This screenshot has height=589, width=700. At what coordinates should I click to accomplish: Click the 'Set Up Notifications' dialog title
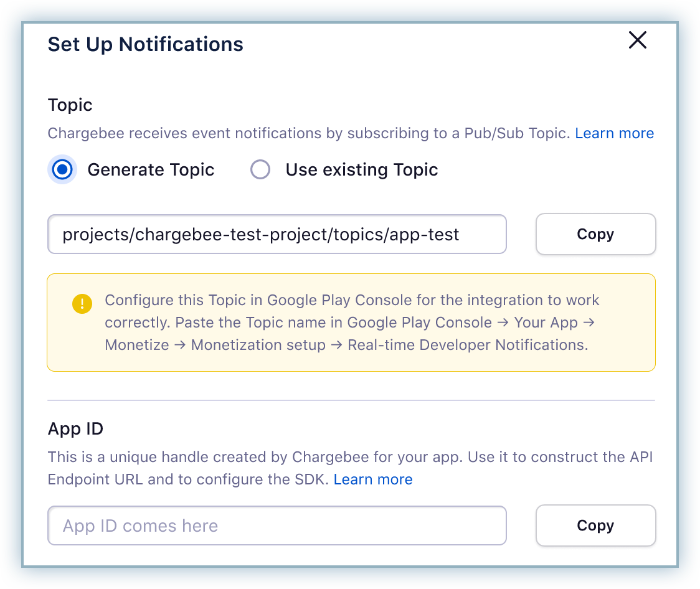pyautogui.click(x=145, y=44)
